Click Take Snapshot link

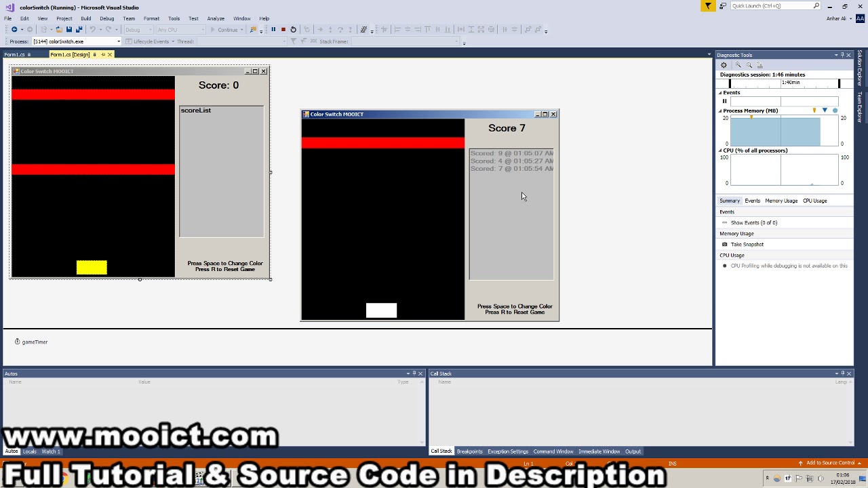coord(747,244)
